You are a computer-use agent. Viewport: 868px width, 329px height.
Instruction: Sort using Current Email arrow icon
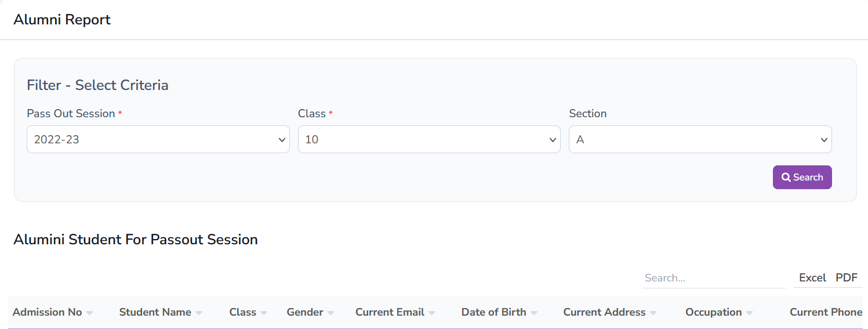pyautogui.click(x=432, y=313)
